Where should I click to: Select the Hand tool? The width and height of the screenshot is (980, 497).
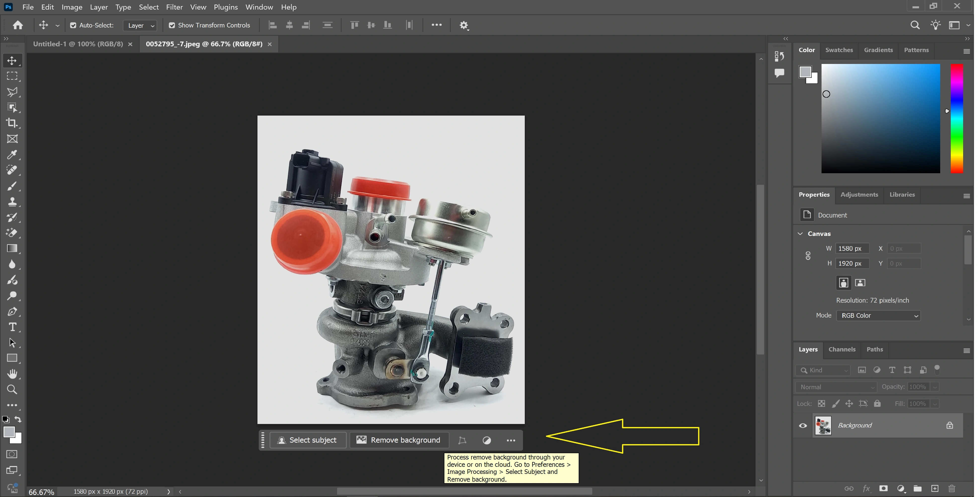coord(12,374)
